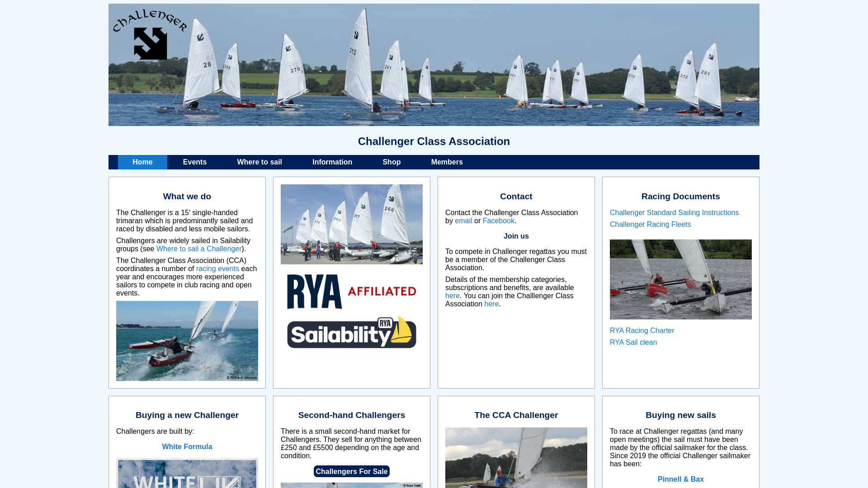Follow the Where to sail a Challenger link

(x=199, y=249)
